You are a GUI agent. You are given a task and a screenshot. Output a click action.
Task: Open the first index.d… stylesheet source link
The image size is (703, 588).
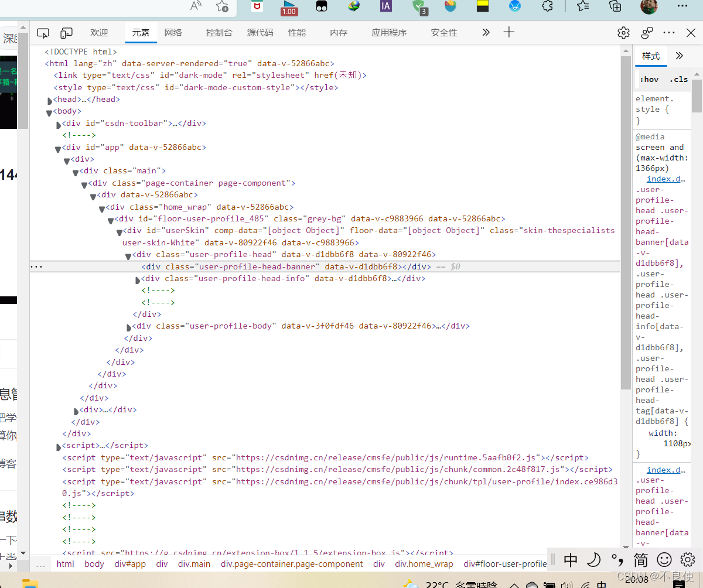pyautogui.click(x=666, y=179)
